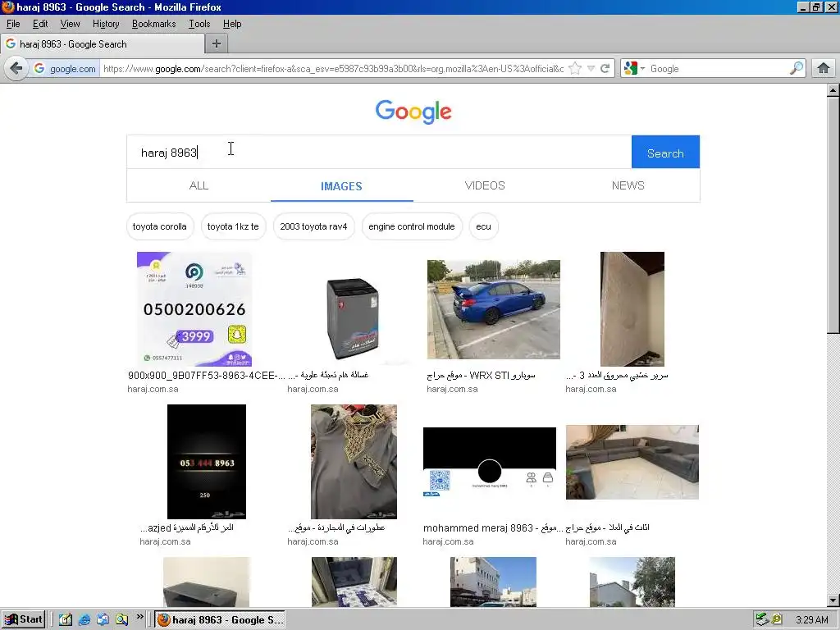Image resolution: width=840 pixels, height=630 pixels.
Task: Open the grey corner sofa image
Action: (632, 462)
